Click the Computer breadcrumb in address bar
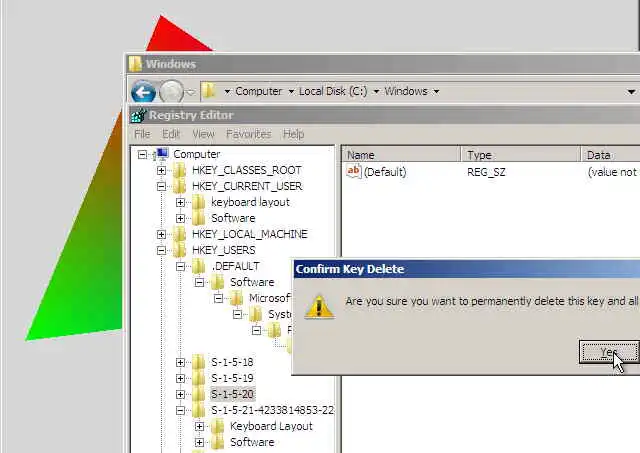Viewport: 640px width, 453px height. [x=258, y=91]
